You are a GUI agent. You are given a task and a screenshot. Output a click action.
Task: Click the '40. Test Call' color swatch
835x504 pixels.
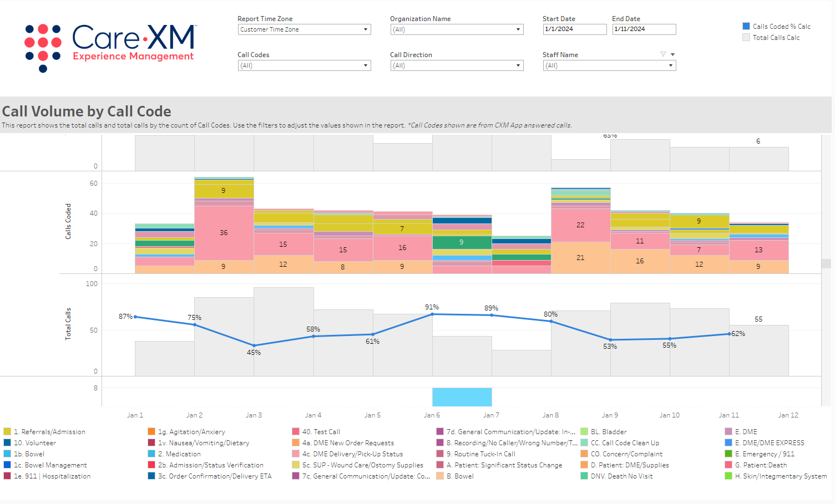point(296,431)
